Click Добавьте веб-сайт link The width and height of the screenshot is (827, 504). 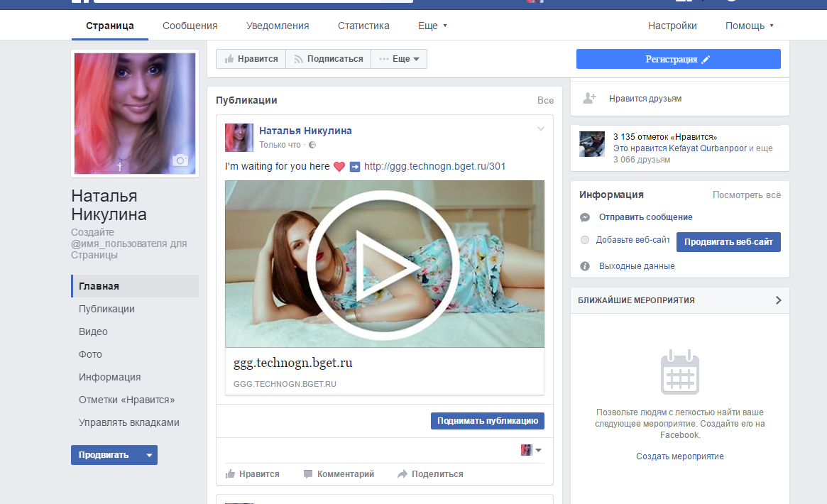(x=632, y=240)
